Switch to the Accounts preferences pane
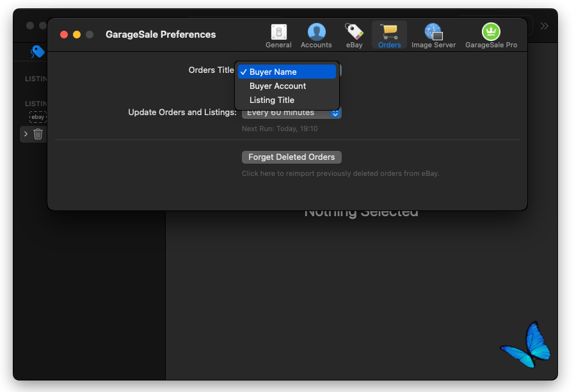574x392 pixels. [x=316, y=36]
